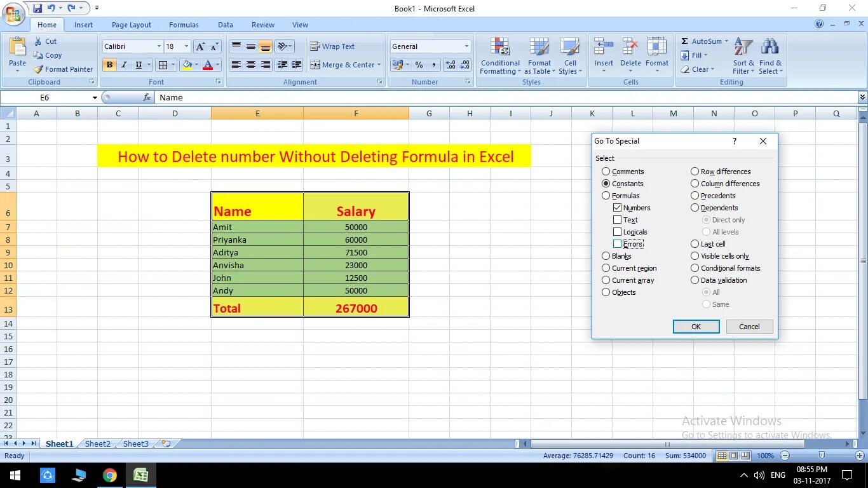Open the Formulas tab
This screenshot has width=868, height=488.
tap(184, 25)
